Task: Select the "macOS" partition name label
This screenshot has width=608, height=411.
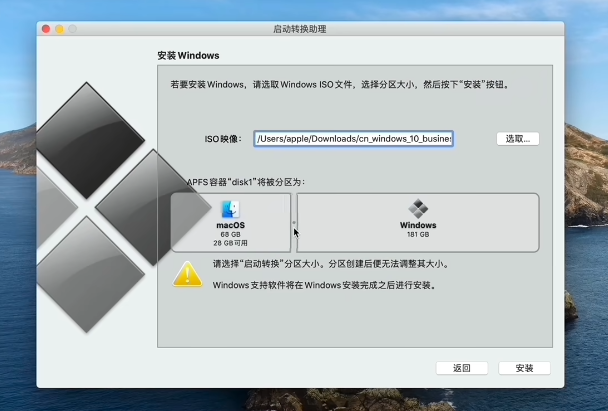Action: tap(230, 226)
